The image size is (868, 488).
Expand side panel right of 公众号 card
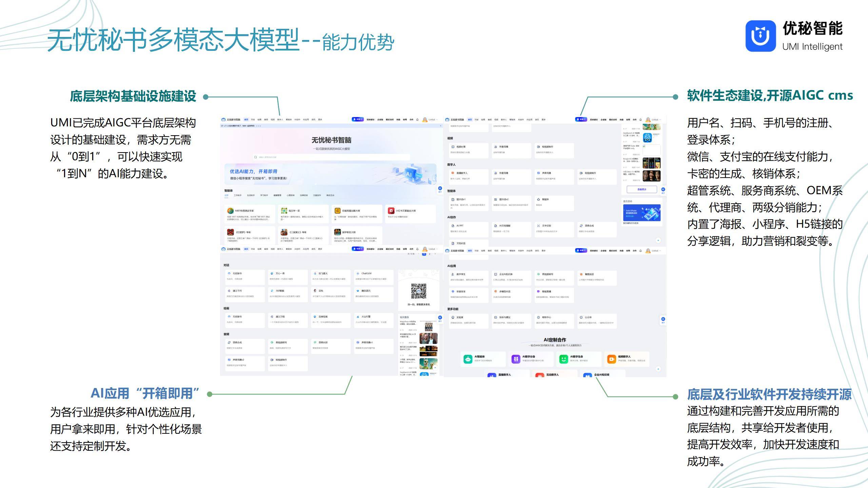pyautogui.click(x=663, y=319)
